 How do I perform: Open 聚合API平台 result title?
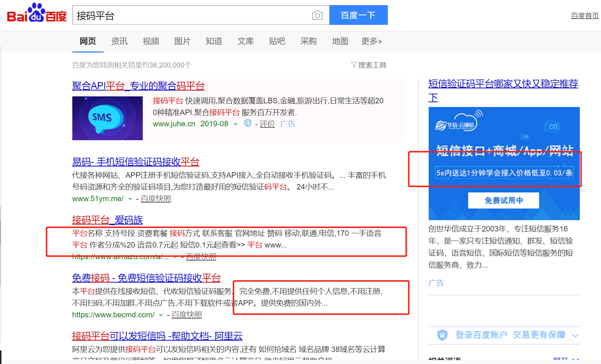click(x=138, y=86)
